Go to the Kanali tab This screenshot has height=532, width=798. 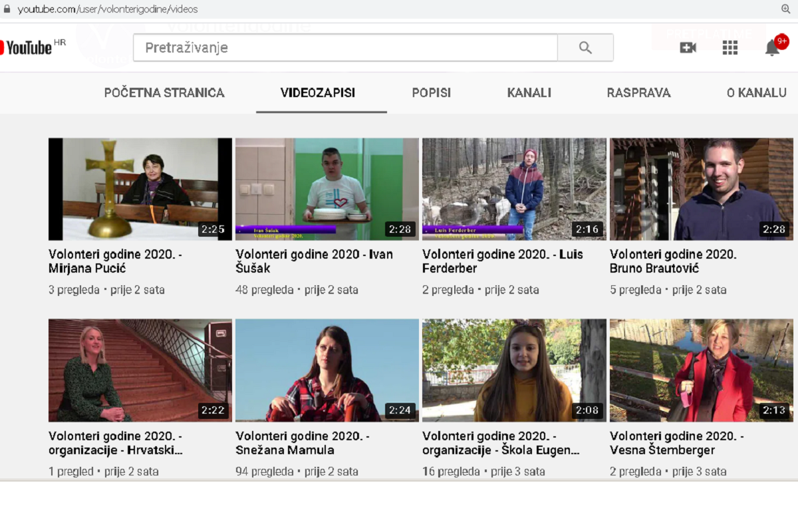tap(529, 93)
